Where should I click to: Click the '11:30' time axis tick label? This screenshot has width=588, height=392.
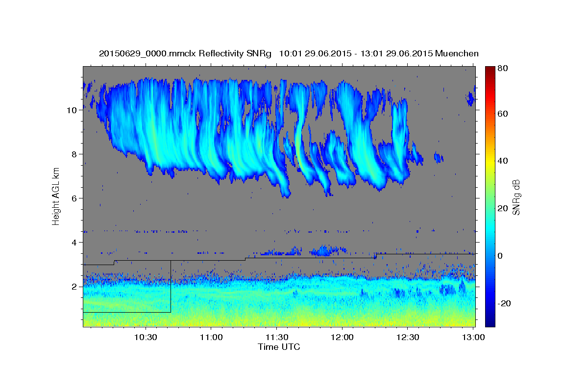click(x=277, y=337)
